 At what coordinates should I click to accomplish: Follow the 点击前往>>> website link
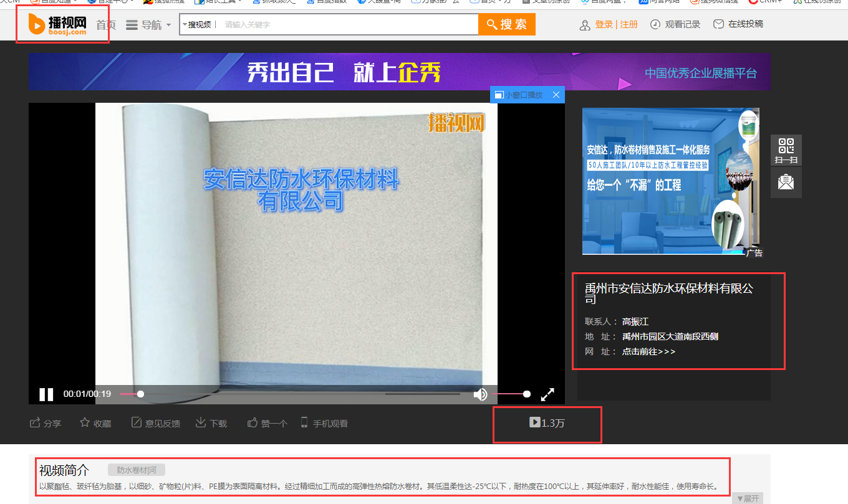(648, 351)
